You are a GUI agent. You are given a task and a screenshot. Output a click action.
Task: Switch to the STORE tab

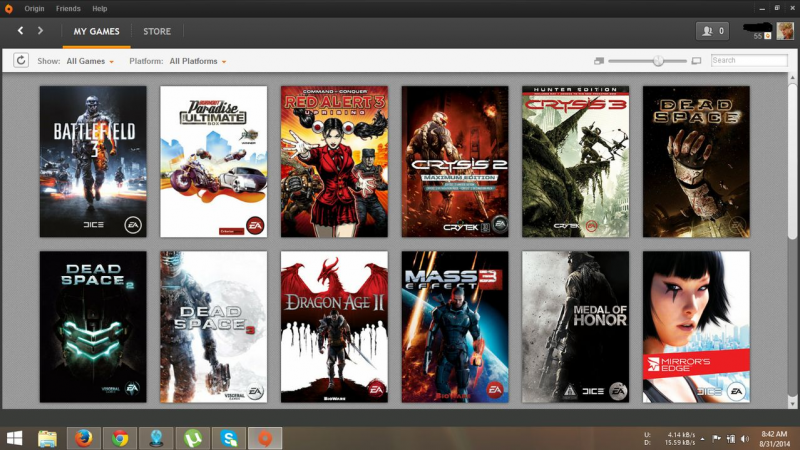point(157,32)
